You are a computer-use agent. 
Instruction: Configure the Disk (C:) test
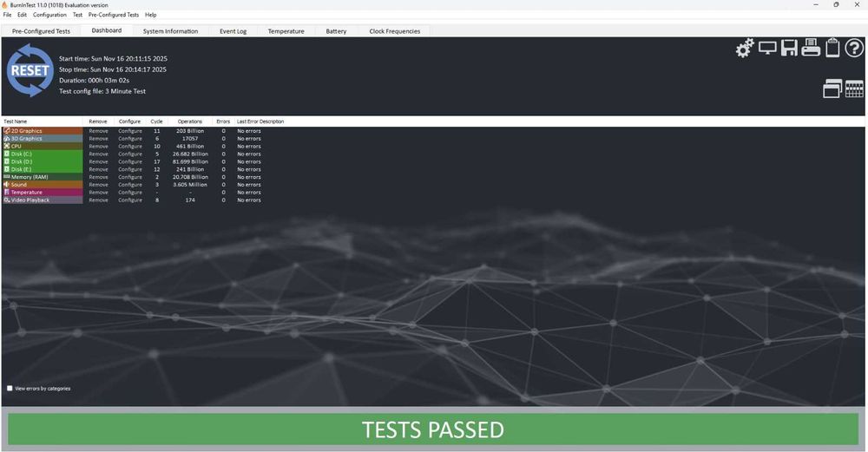[130, 154]
